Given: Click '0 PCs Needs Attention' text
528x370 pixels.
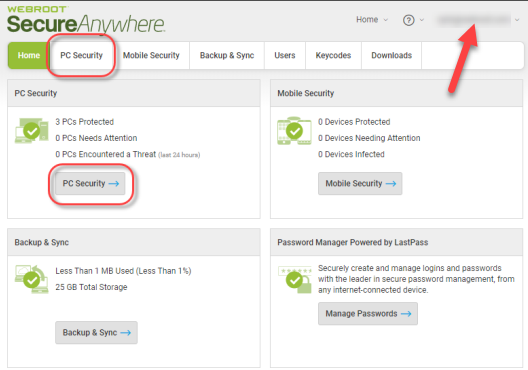Looking at the screenshot, I should pos(96,138).
